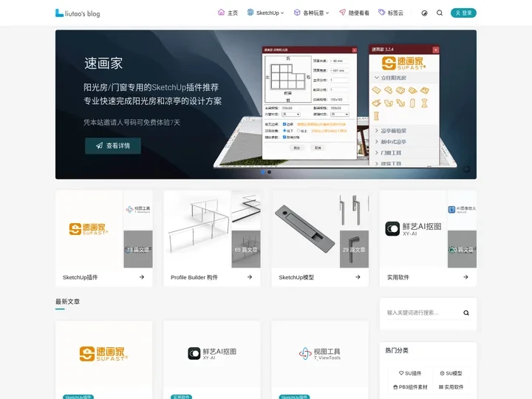Click the 最新文章 section heading
Image resolution: width=532 pixels, height=399 pixels.
(67, 301)
